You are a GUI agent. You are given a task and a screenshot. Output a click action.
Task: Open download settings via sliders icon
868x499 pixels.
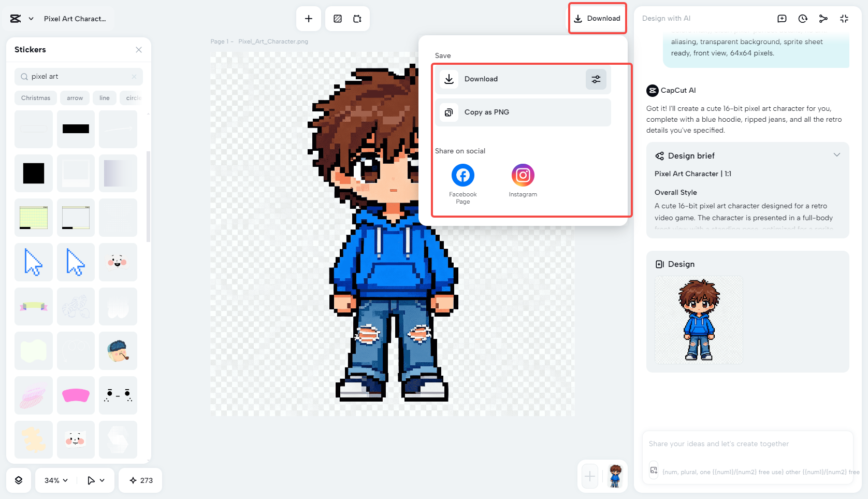point(596,79)
